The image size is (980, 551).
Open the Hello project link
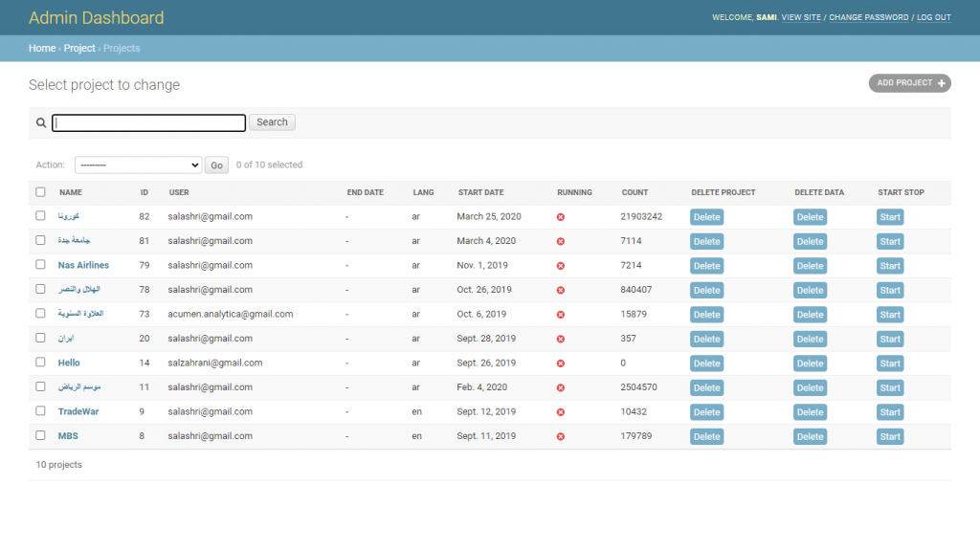(x=69, y=363)
